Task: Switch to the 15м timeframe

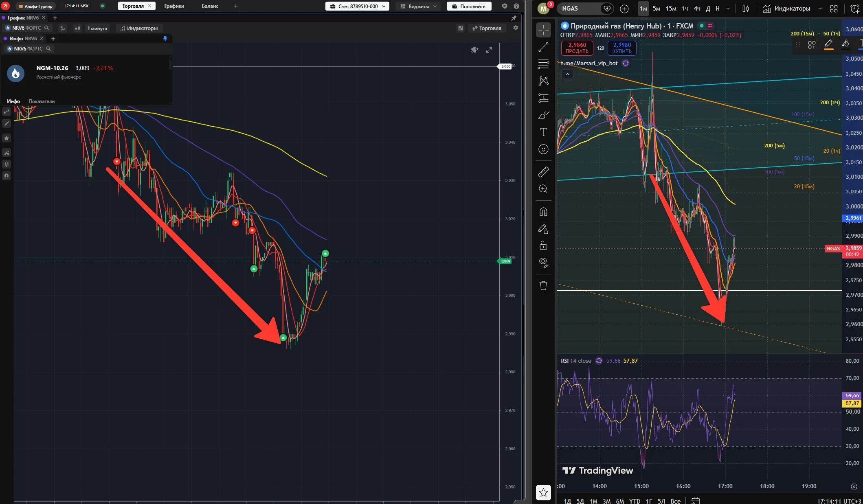Action: tap(671, 9)
